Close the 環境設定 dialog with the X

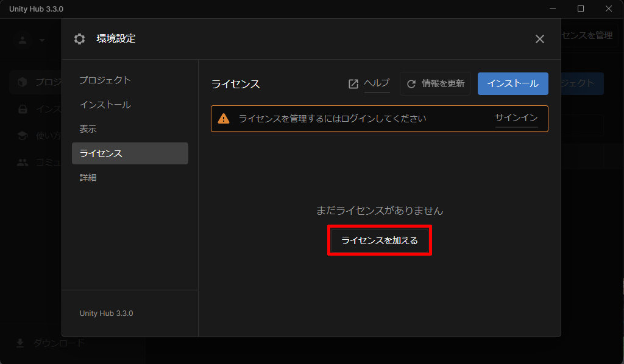539,39
